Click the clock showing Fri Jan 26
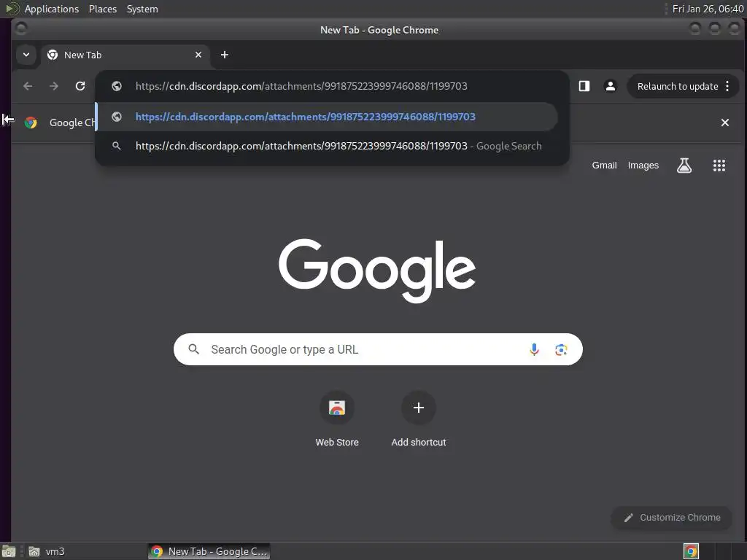This screenshot has width=747, height=560. [x=708, y=9]
